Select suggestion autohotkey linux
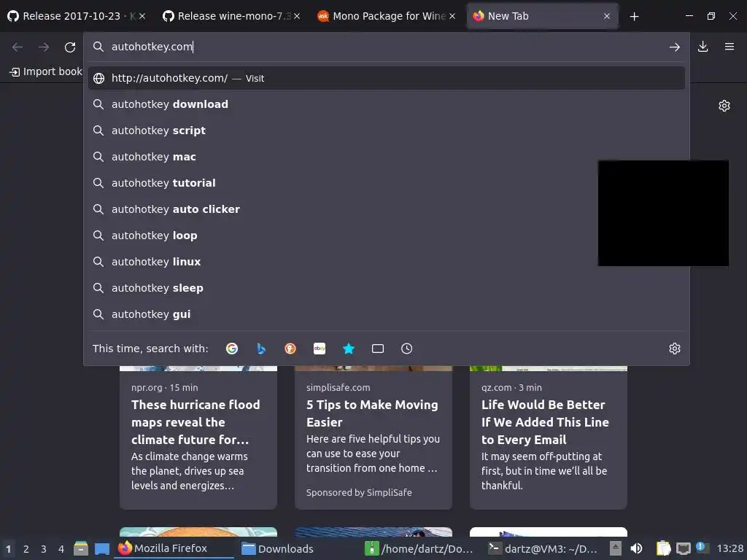 (387, 262)
